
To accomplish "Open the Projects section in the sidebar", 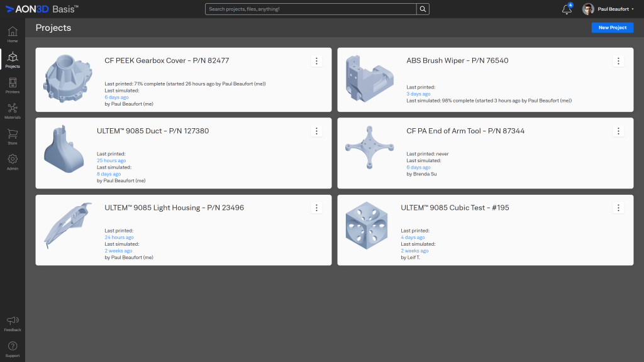I will coord(13,60).
